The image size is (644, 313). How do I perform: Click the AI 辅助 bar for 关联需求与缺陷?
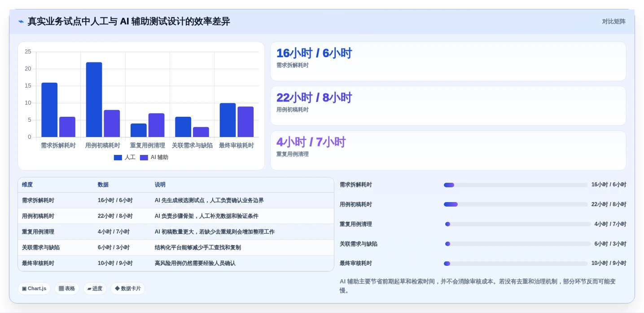point(201,132)
